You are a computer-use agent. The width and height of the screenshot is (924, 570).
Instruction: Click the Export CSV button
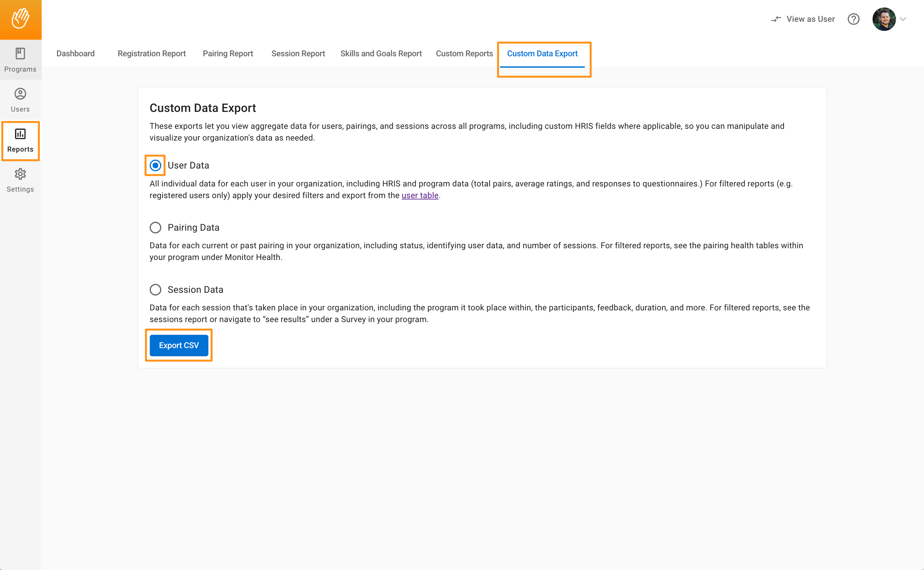coord(179,345)
